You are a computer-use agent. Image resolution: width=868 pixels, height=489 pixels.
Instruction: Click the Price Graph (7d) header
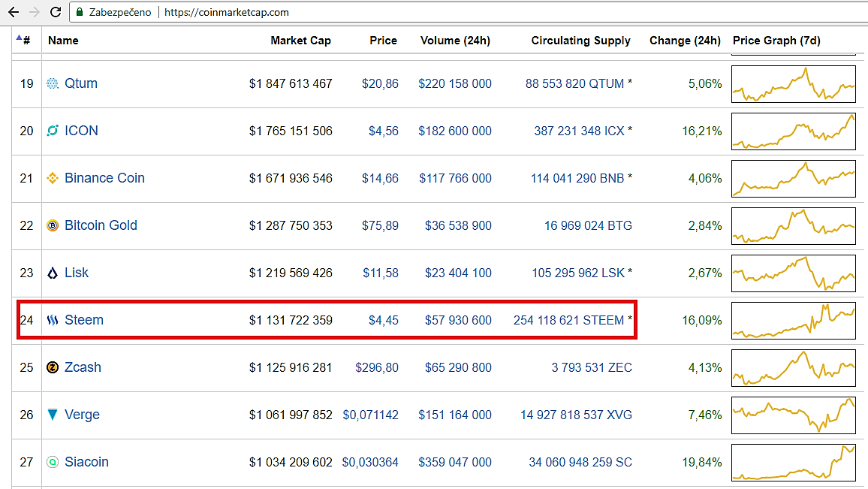tap(776, 41)
